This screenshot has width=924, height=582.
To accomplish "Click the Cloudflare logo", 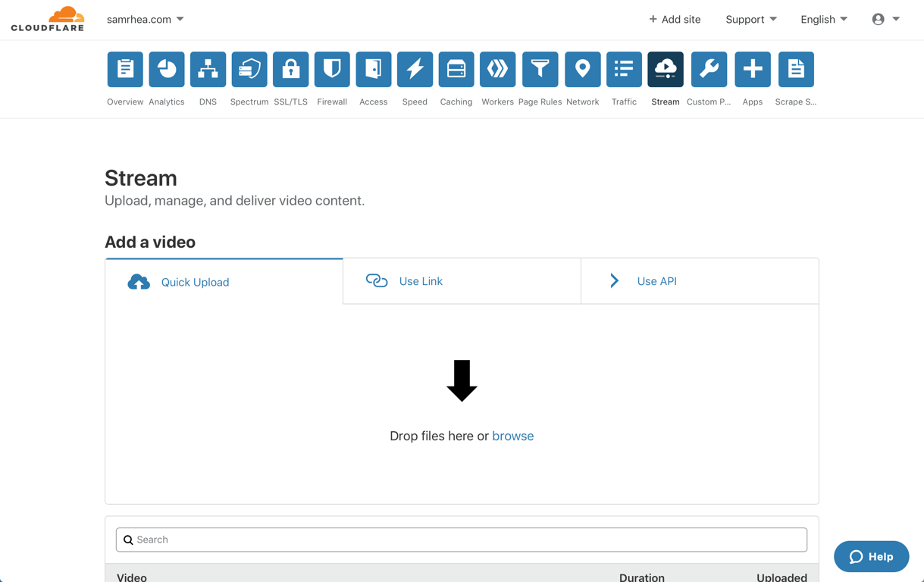I will [x=48, y=19].
